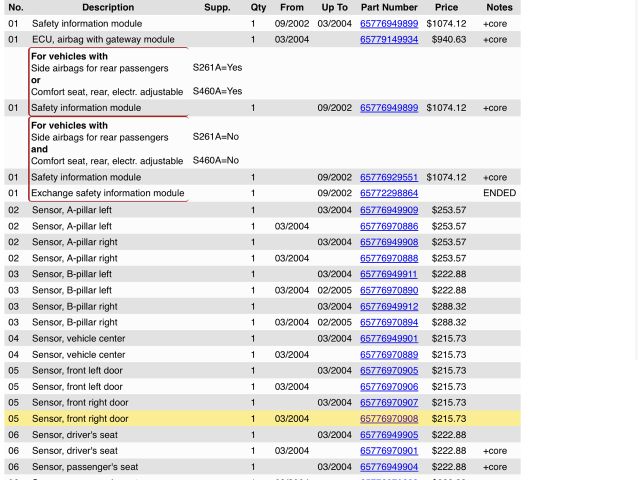
Task: Open part link 65776949912
Action: (389, 307)
